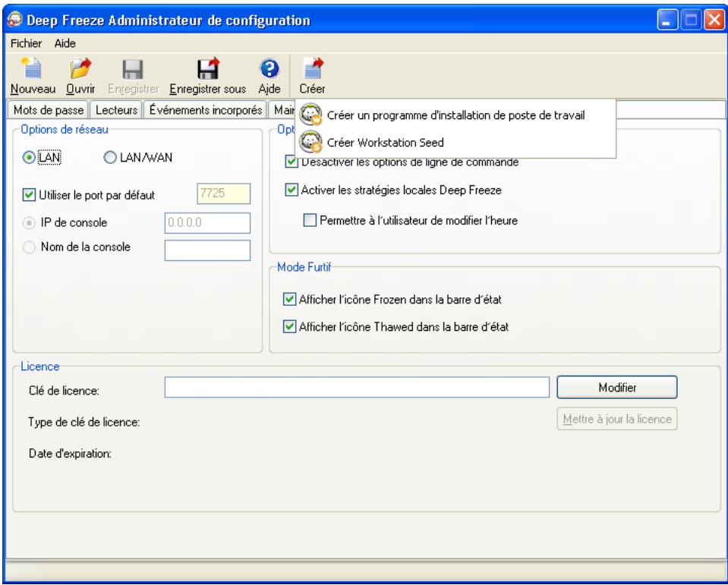Click the Enregistrer floppy disk icon

133,70
